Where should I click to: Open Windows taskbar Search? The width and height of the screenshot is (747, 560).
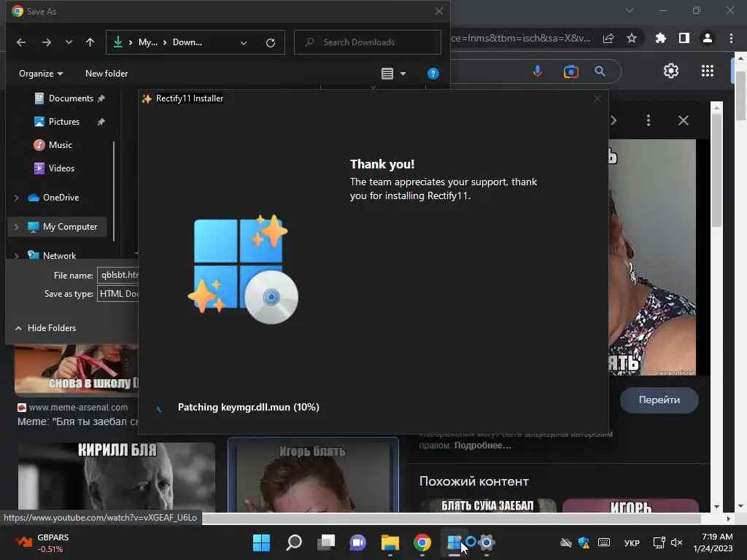294,542
